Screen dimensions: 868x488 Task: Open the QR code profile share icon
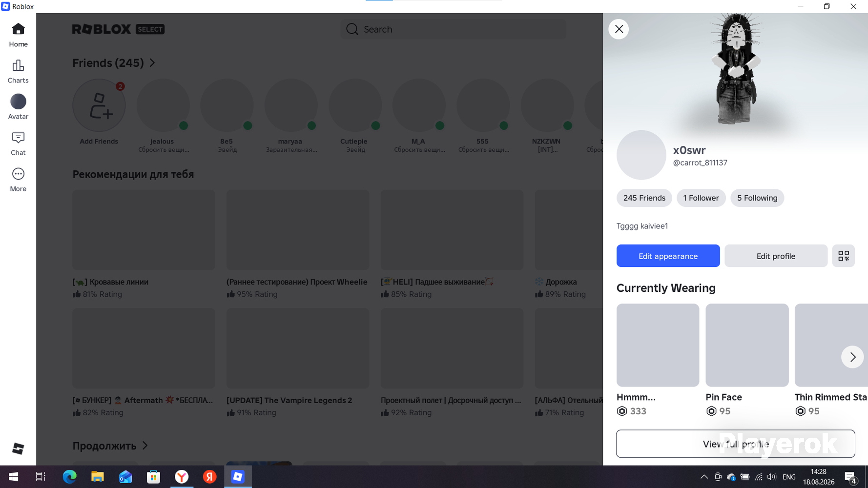tap(843, 256)
